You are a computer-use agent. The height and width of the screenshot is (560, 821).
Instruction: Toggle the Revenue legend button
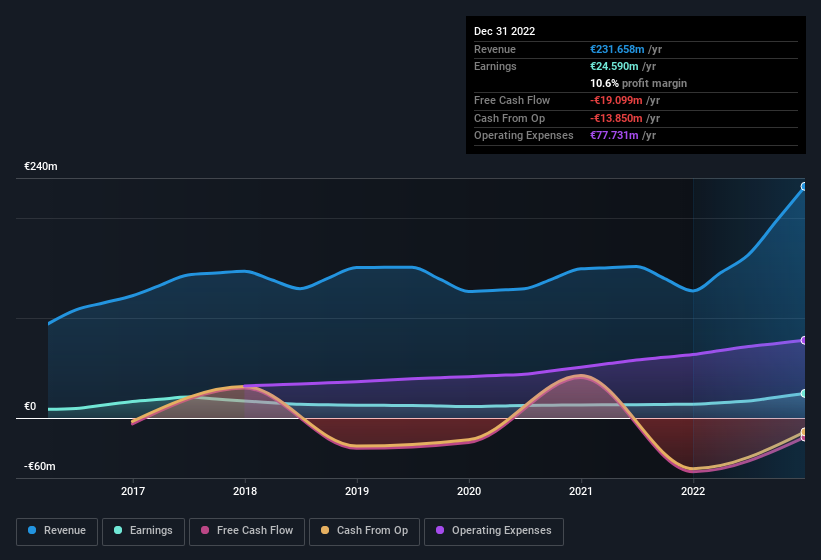(57, 531)
